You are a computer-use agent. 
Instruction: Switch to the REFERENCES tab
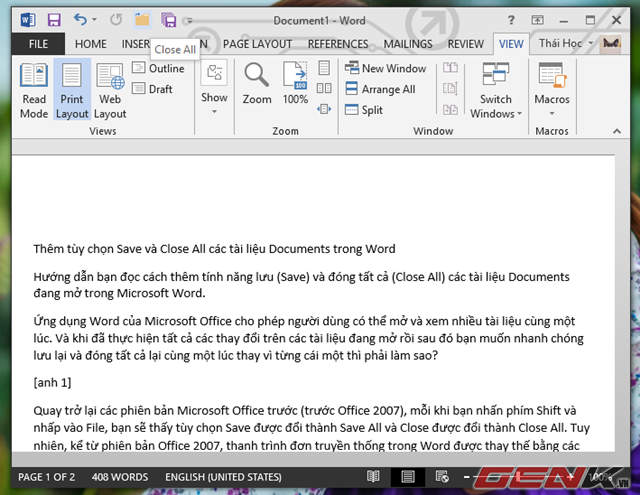click(x=338, y=44)
